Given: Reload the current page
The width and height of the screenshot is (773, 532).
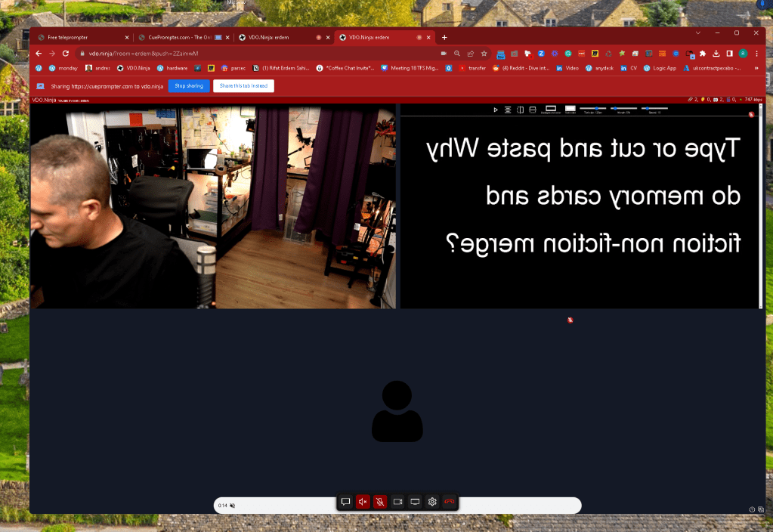Looking at the screenshot, I should click(66, 53).
